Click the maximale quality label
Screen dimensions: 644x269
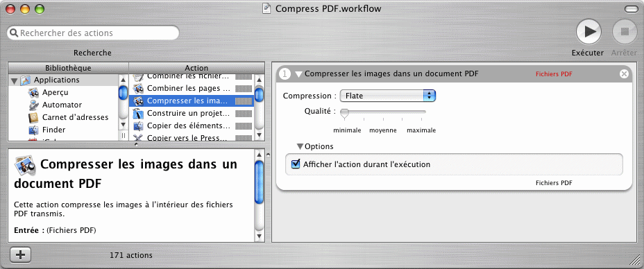[x=421, y=130]
